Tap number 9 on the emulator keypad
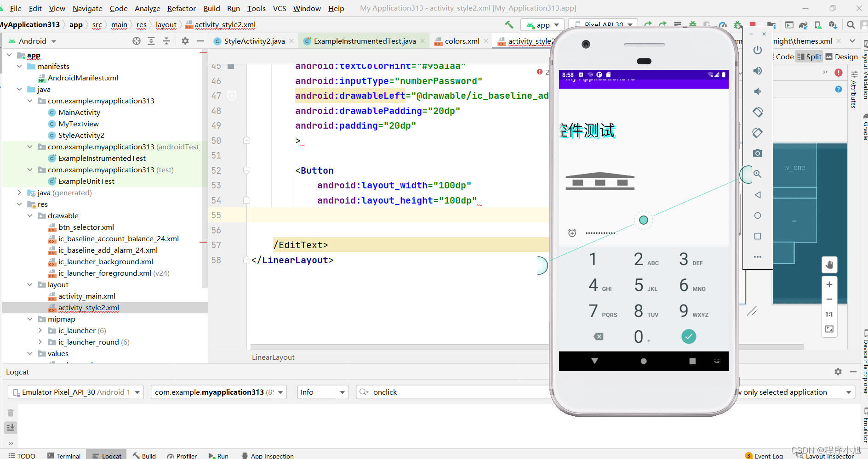The height and width of the screenshot is (459, 868). click(693, 311)
